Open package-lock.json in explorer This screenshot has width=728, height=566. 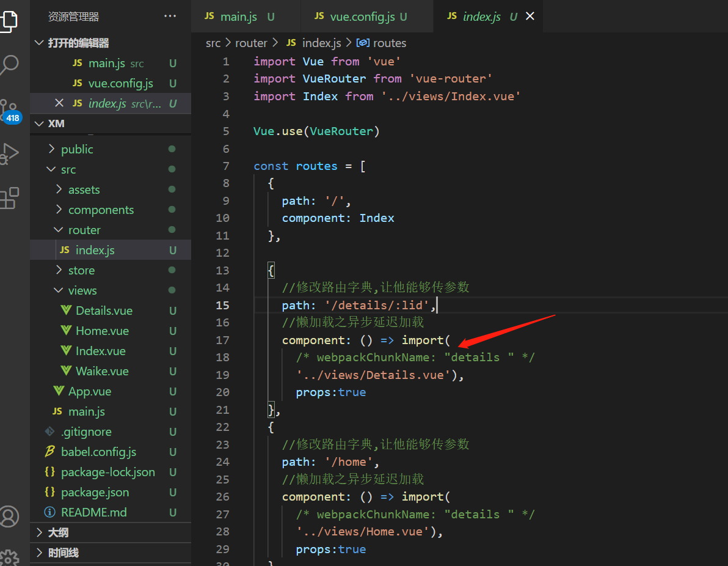click(110, 472)
